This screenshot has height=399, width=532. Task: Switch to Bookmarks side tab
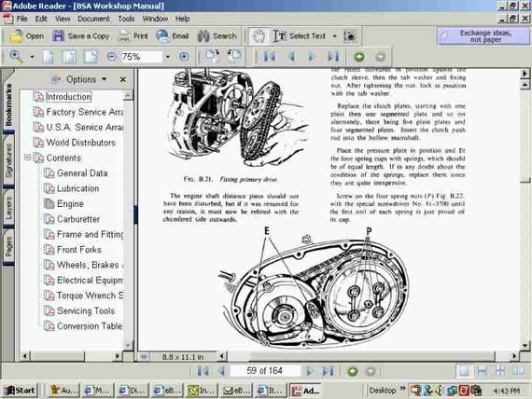point(8,104)
